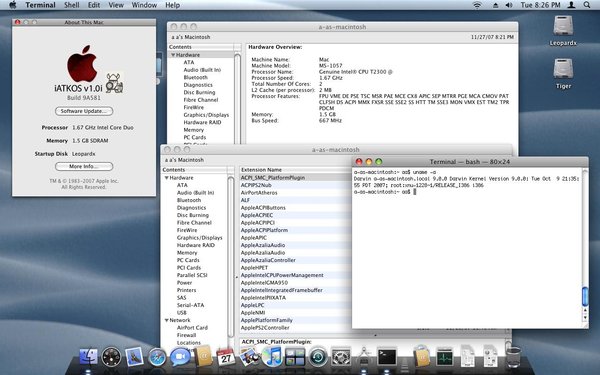Launch Dashboard from the Dock

pos(111,357)
